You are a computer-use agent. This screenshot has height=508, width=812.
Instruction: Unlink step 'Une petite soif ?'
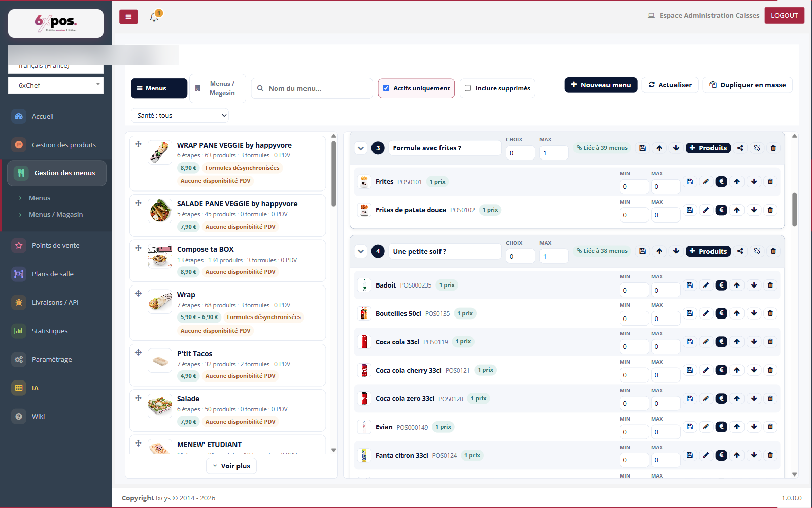(757, 251)
